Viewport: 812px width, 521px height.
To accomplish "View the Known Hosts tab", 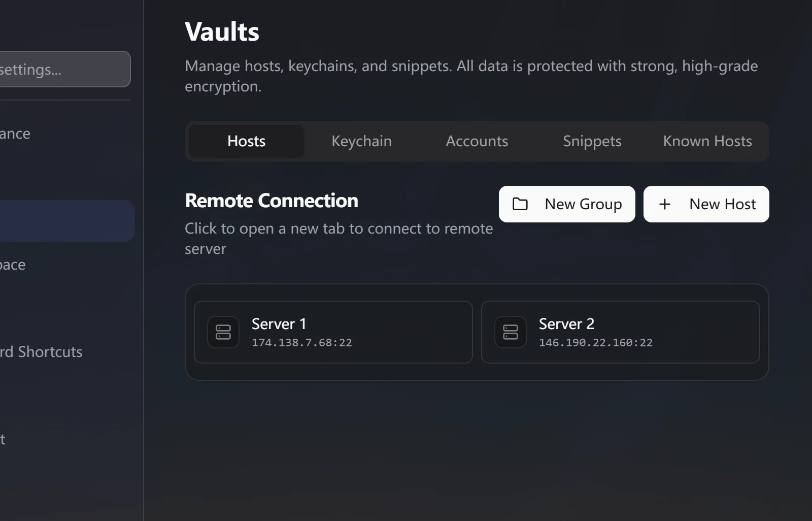I will click(707, 141).
